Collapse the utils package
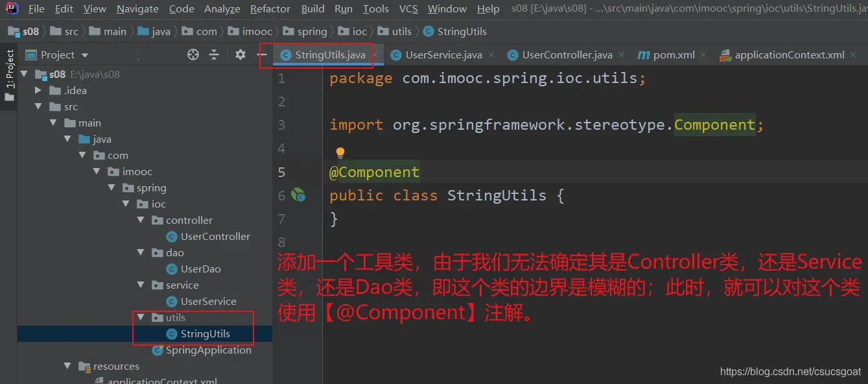 (x=141, y=317)
